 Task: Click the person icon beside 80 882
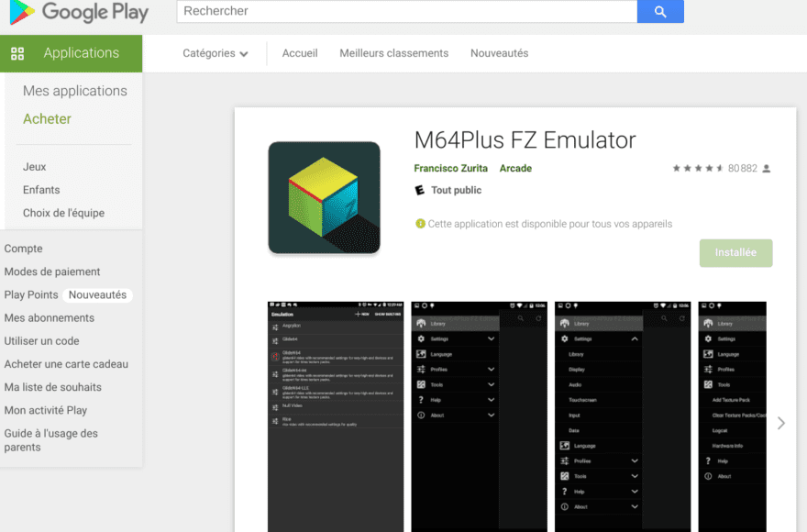click(x=767, y=169)
